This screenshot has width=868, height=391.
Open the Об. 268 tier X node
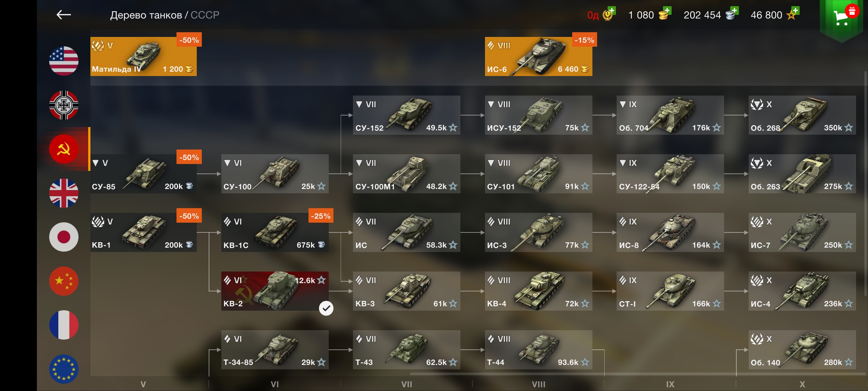[x=802, y=115]
